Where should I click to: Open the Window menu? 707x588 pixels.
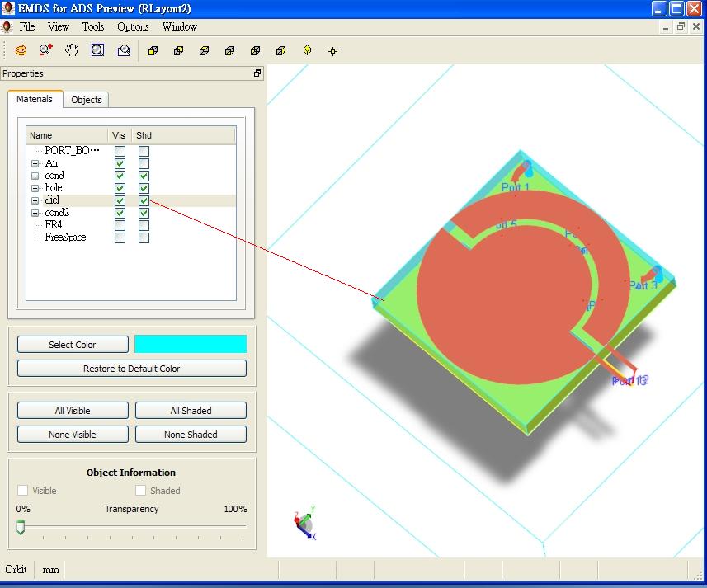[x=180, y=26]
